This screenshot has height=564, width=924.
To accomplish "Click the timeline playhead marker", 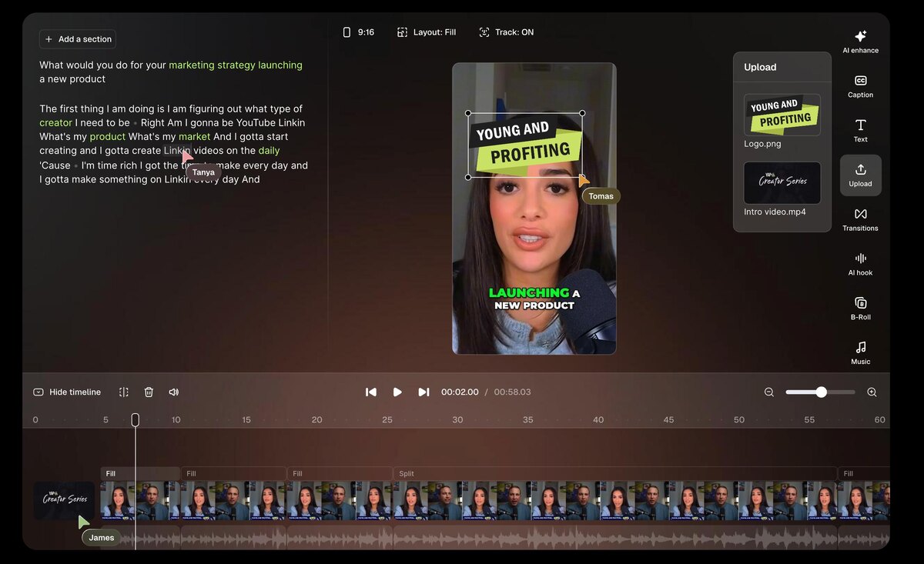I will click(135, 419).
